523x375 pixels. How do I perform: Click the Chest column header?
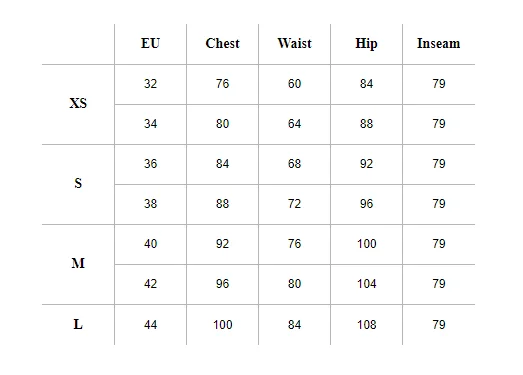click(222, 43)
